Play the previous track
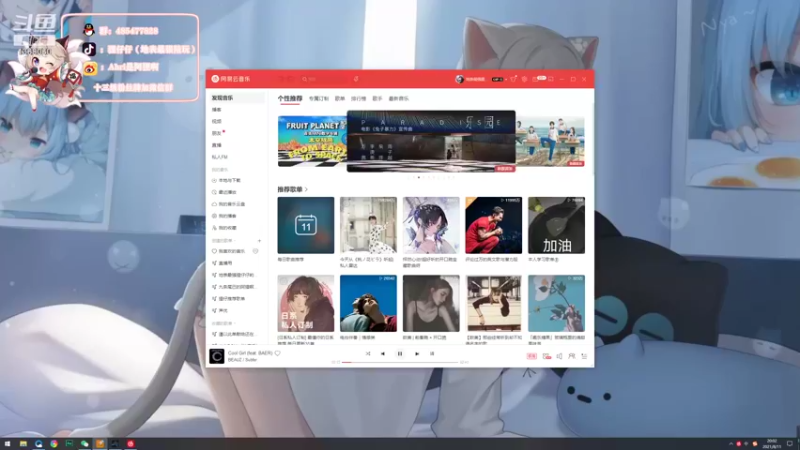The width and height of the screenshot is (800, 450). click(383, 354)
